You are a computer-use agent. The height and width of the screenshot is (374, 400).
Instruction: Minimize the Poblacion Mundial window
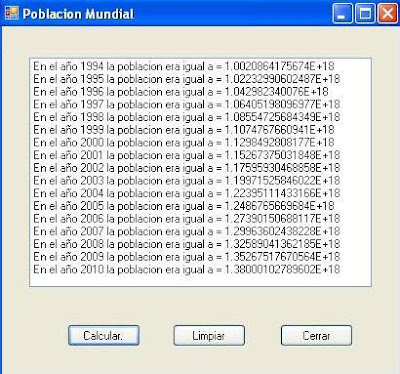pos(342,13)
